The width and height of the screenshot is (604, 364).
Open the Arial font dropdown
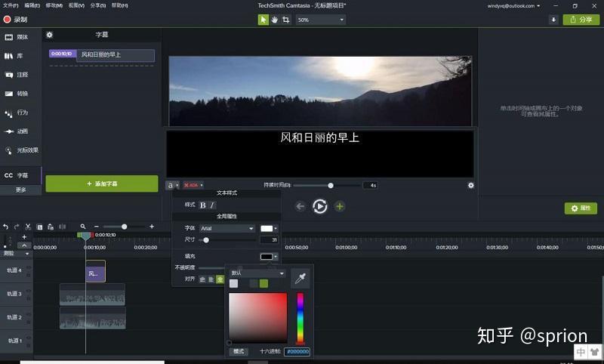coord(227,228)
